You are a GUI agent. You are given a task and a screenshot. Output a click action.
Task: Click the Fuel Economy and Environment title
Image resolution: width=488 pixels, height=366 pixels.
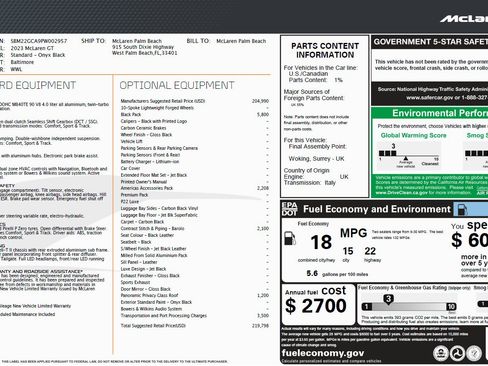click(x=377, y=209)
